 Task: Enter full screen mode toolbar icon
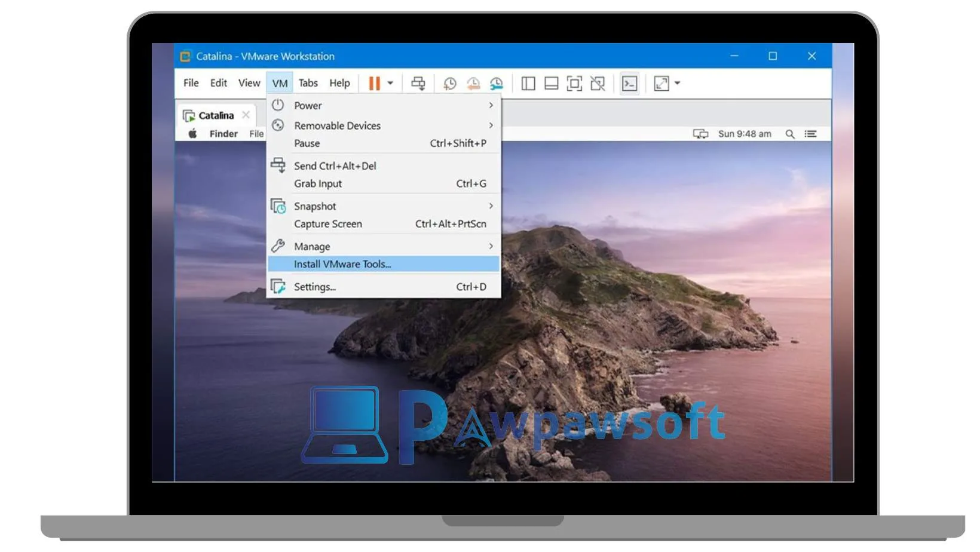tap(574, 84)
